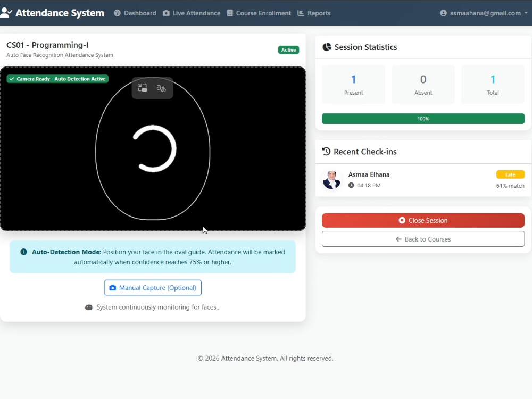Click the Camera Ready Auto Detection badge
532x399 pixels.
57,79
